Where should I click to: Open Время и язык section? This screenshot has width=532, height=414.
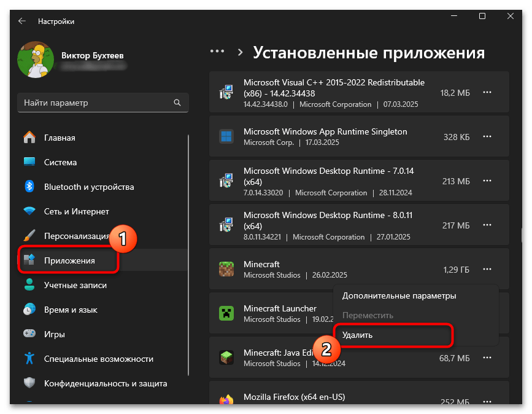(71, 310)
